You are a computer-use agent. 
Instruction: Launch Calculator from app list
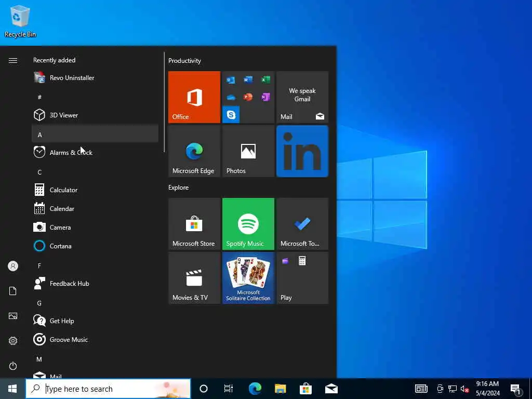coord(95,190)
